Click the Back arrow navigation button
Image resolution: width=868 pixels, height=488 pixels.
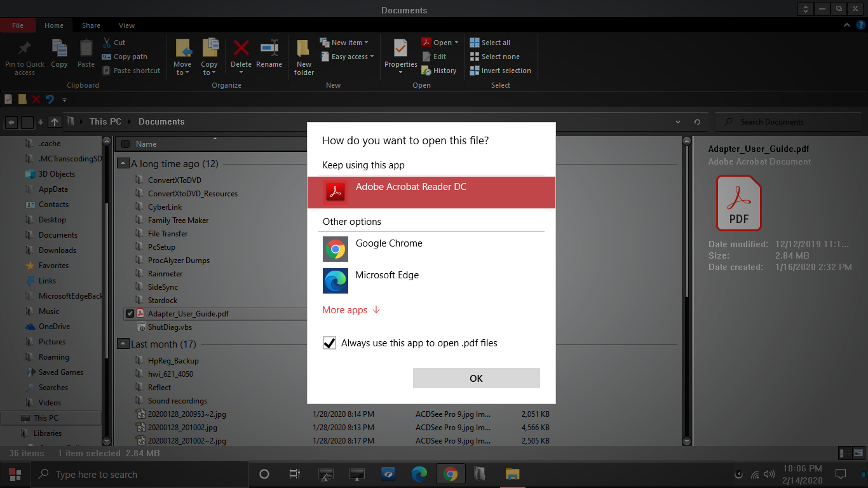[x=11, y=122]
